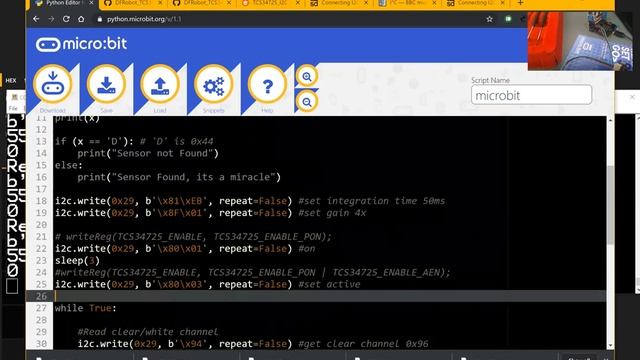Edit the Script Name field
640x360 pixels.
531,95
